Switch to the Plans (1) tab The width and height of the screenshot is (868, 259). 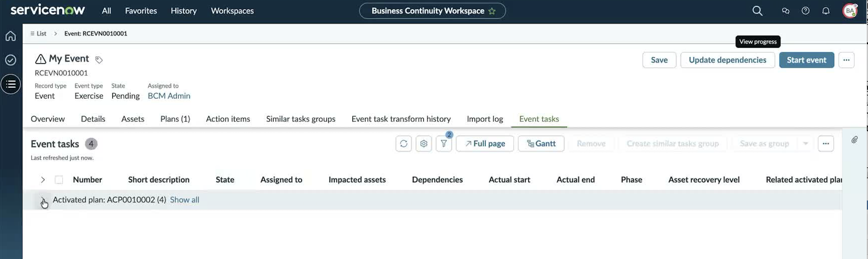coord(175,119)
